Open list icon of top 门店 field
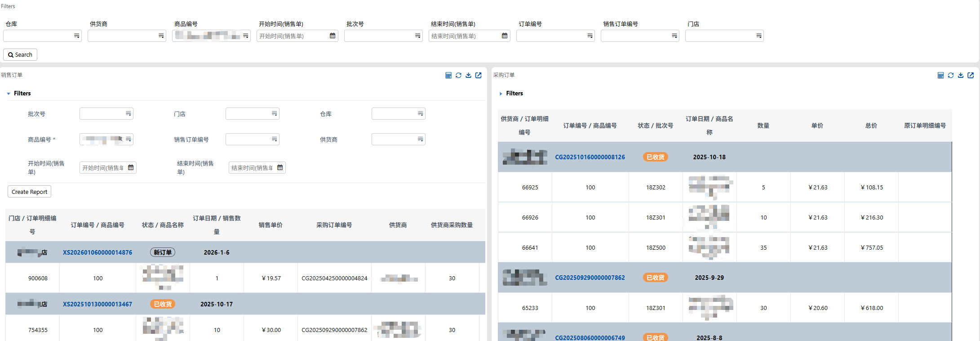The height and width of the screenshot is (341, 980). 759,36
